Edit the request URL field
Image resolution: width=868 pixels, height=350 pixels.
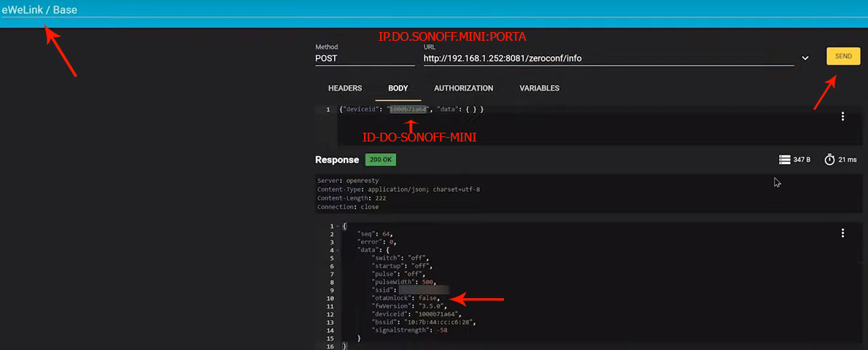tap(609, 58)
